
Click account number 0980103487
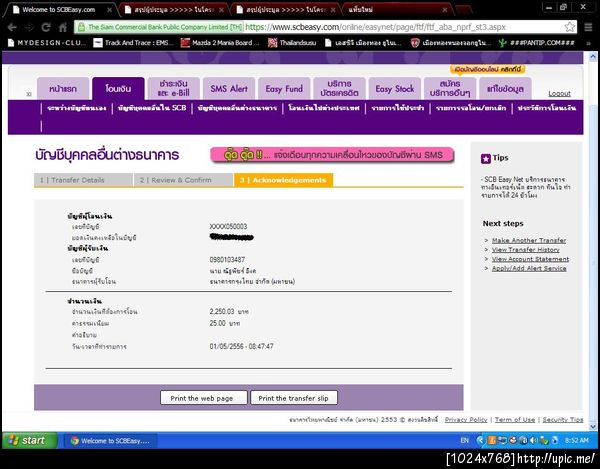[227, 260]
